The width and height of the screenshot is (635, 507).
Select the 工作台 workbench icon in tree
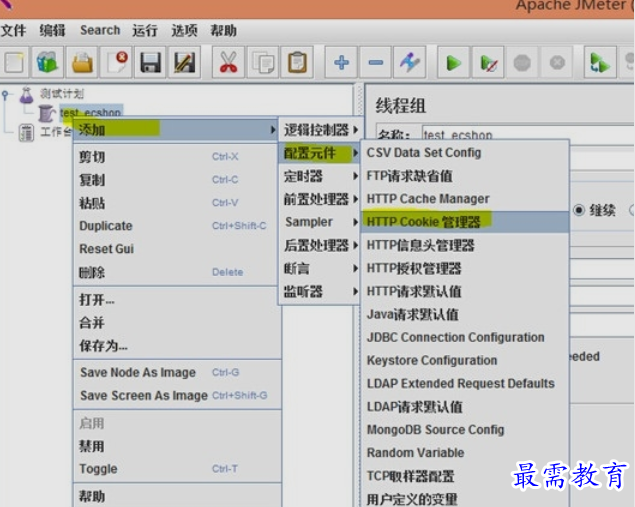click(x=27, y=132)
